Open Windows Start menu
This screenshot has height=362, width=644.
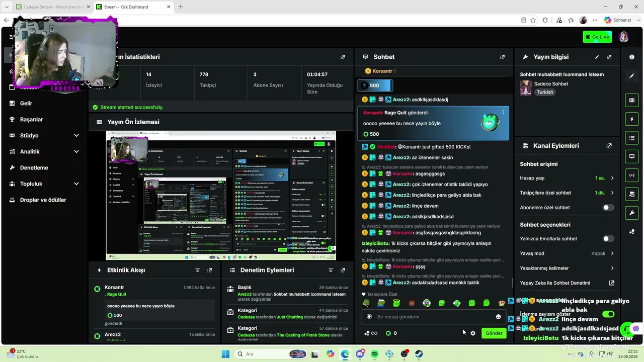click(x=225, y=354)
